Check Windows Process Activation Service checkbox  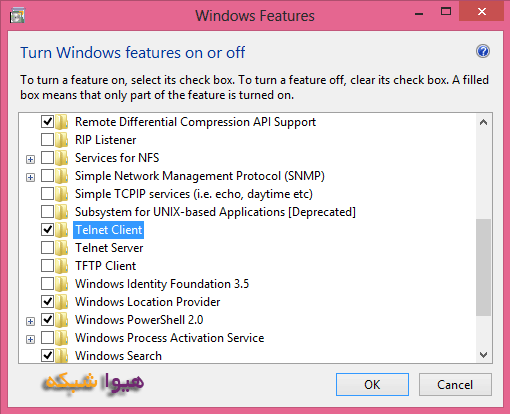47,337
